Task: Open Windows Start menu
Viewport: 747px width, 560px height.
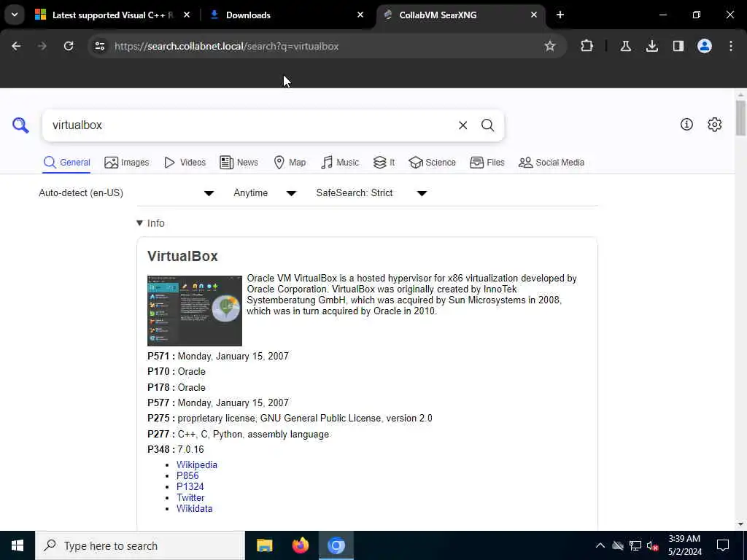Action: click(18, 545)
